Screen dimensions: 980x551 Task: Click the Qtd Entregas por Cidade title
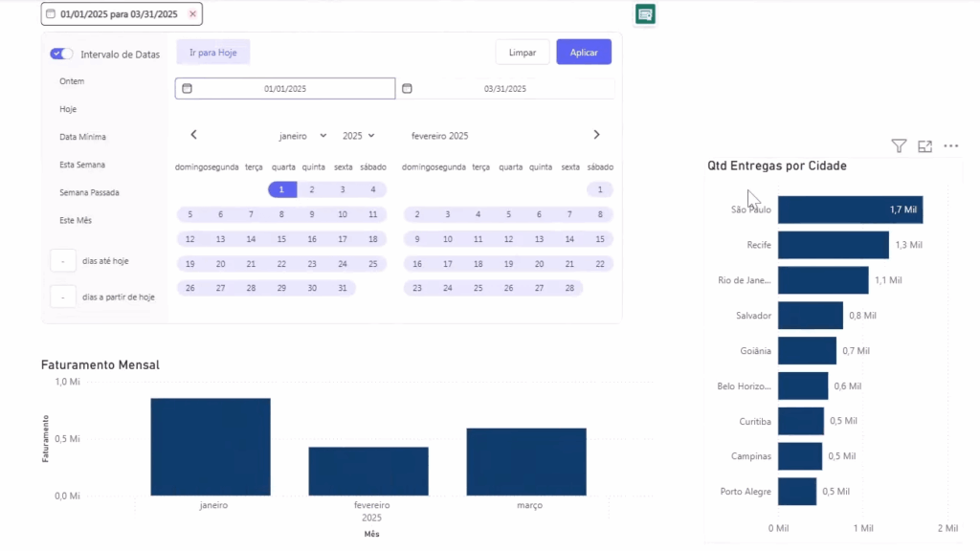(x=777, y=165)
